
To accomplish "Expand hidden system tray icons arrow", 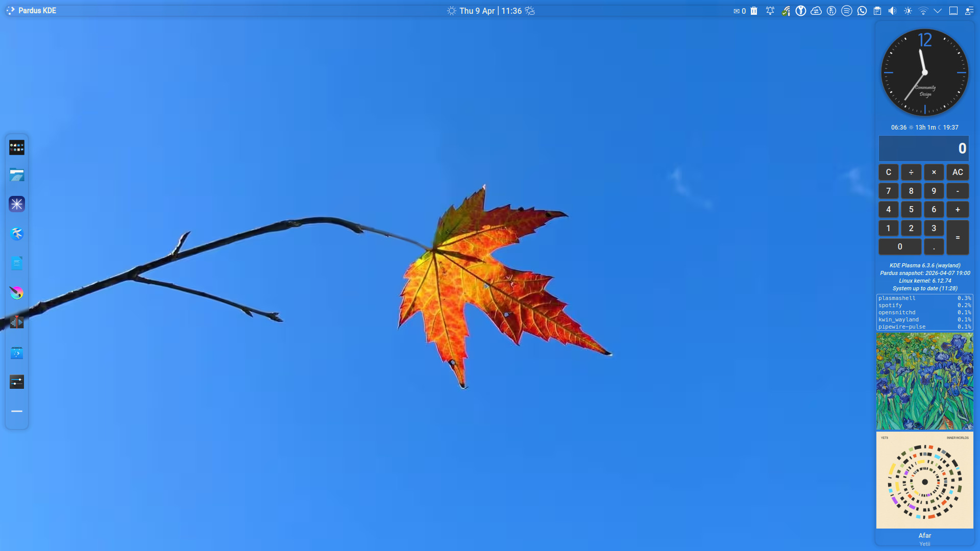I will point(938,11).
